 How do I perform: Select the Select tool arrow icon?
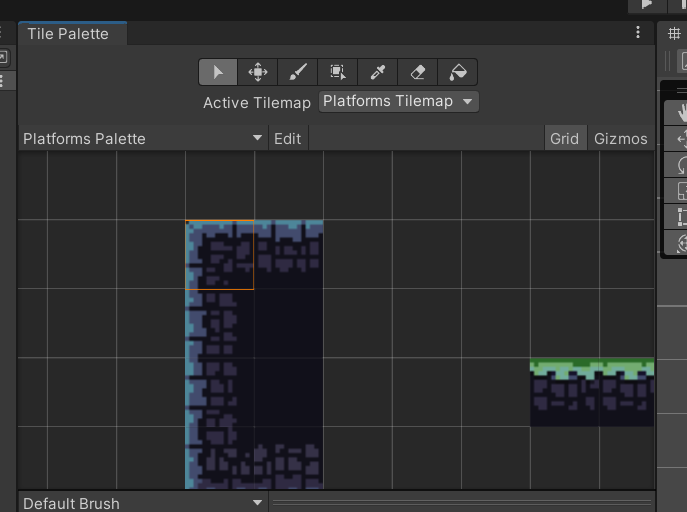coord(218,72)
